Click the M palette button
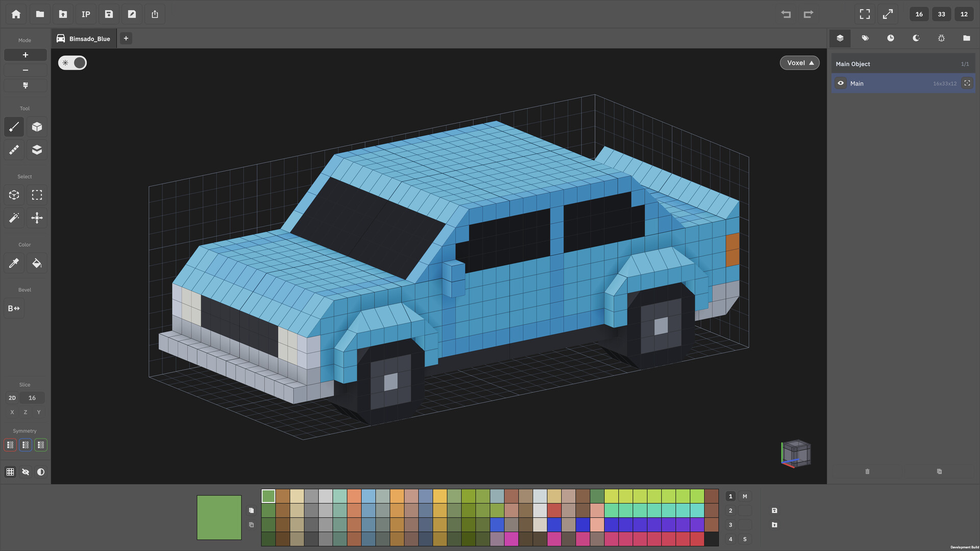Viewport: 980px width, 551px height. click(745, 496)
